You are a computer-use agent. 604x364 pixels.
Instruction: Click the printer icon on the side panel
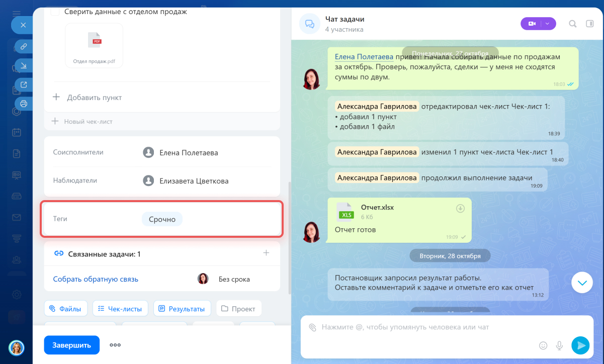[23, 104]
